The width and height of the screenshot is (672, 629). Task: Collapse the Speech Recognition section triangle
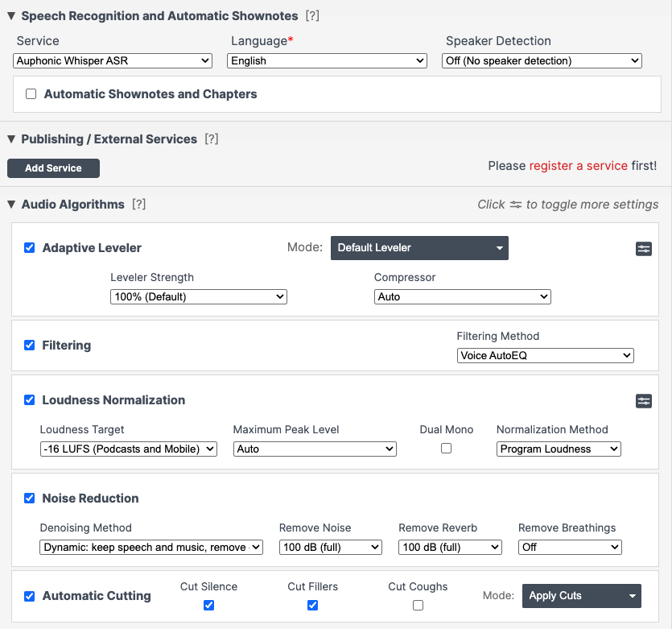[11, 16]
